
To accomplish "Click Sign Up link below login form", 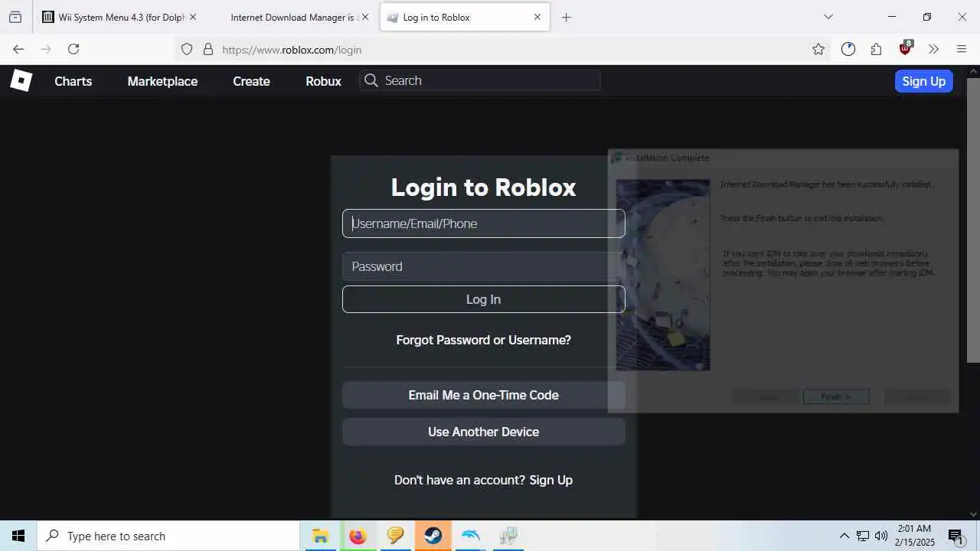I will pos(550,480).
